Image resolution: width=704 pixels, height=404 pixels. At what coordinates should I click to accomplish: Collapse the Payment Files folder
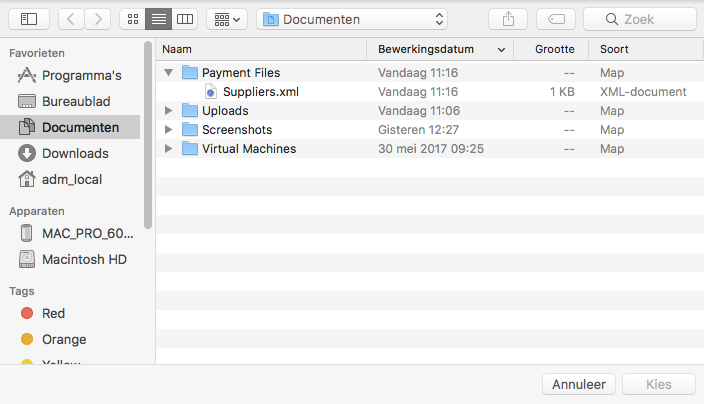click(x=168, y=73)
